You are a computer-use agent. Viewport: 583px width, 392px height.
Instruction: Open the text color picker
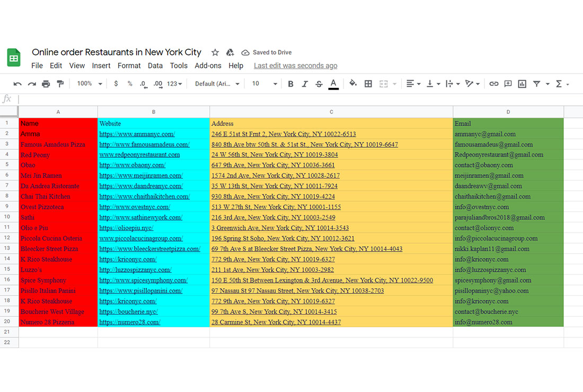pos(333,84)
